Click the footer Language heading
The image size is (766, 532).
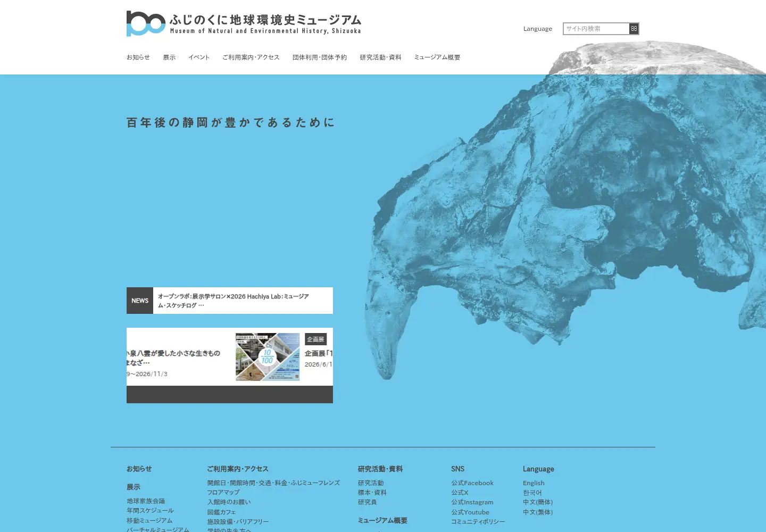(x=538, y=469)
